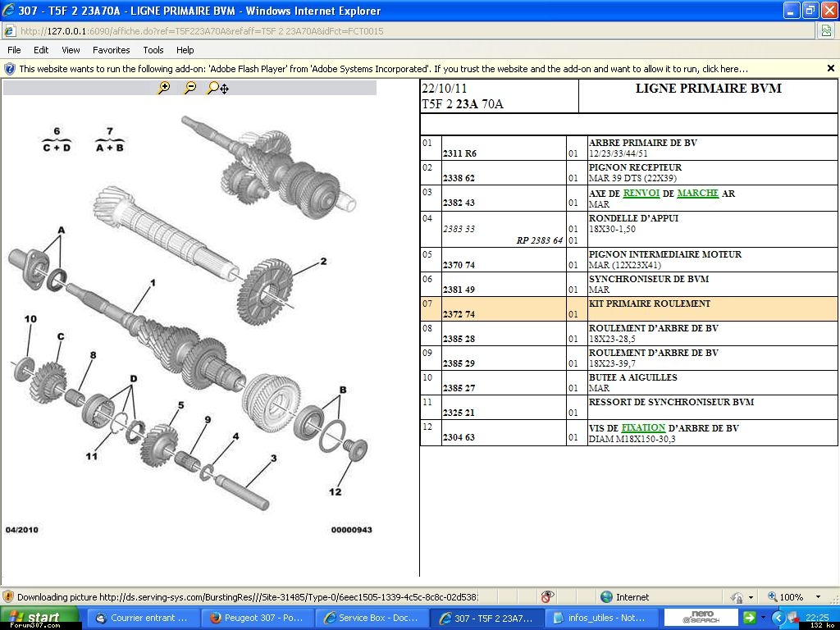Screen dimensions: 840x630
Task: Switch to Peugeot 307 Firefox window
Action: pyautogui.click(x=257, y=618)
